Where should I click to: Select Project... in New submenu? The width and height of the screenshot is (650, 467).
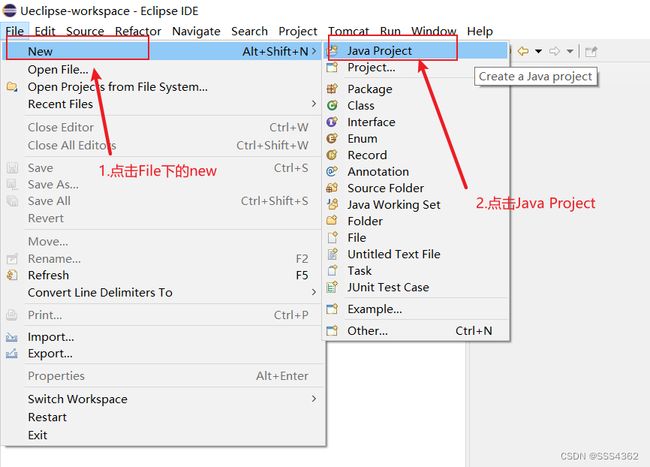coord(417,67)
